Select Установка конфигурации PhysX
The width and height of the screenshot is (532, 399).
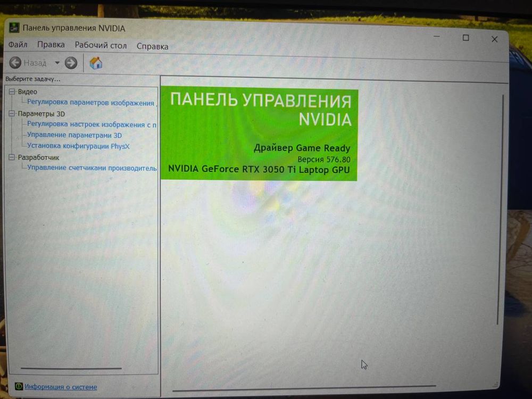(x=78, y=146)
